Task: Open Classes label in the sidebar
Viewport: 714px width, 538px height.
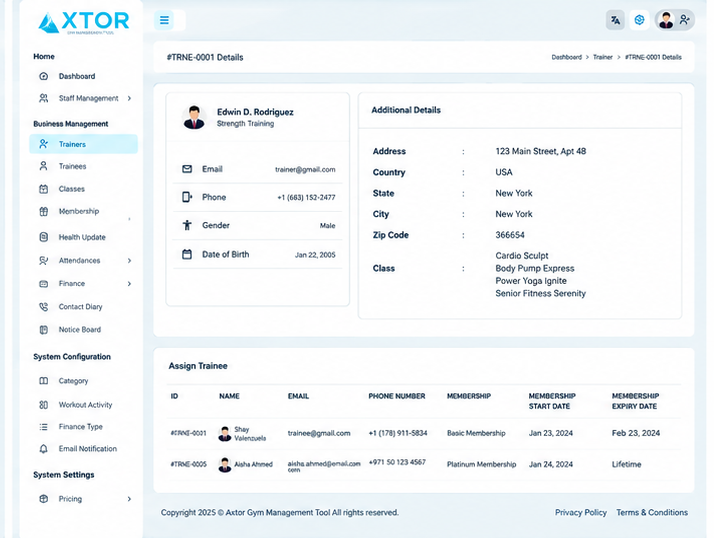Action: point(71,189)
